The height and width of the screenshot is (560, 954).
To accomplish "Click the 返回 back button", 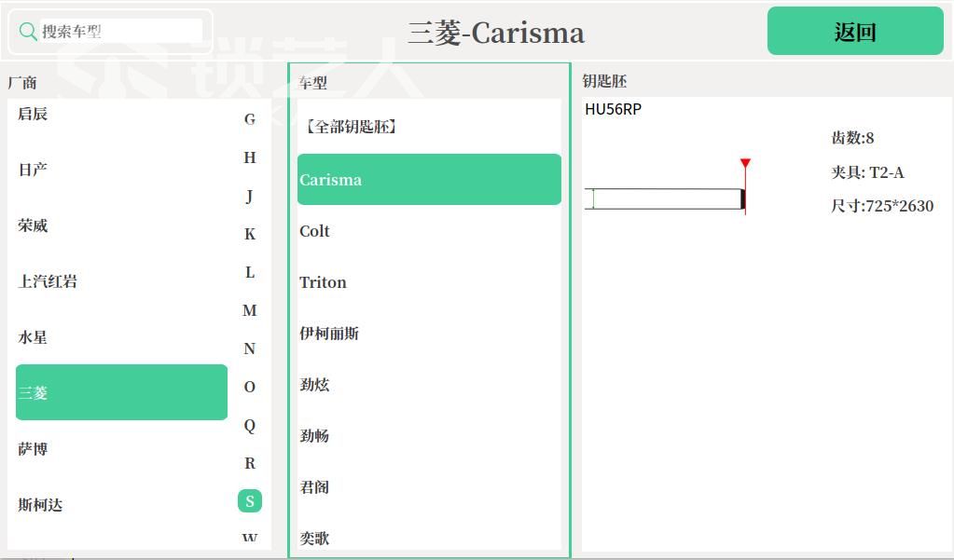I will click(855, 31).
